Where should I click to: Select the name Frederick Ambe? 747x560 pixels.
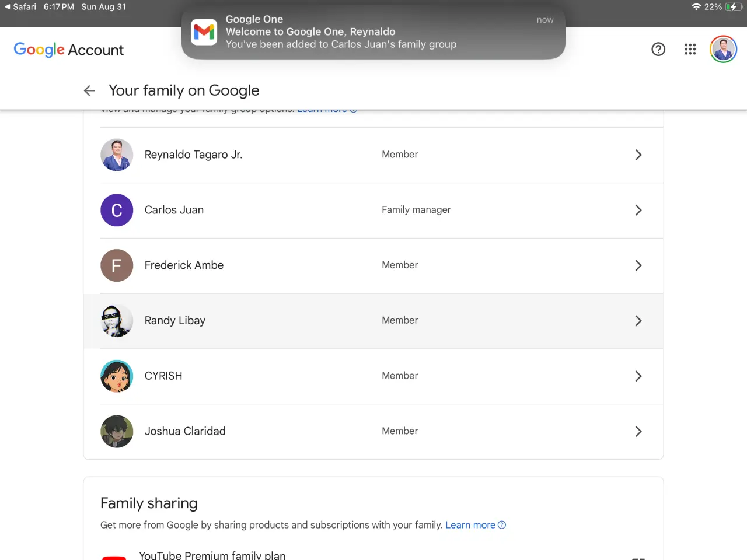click(184, 265)
